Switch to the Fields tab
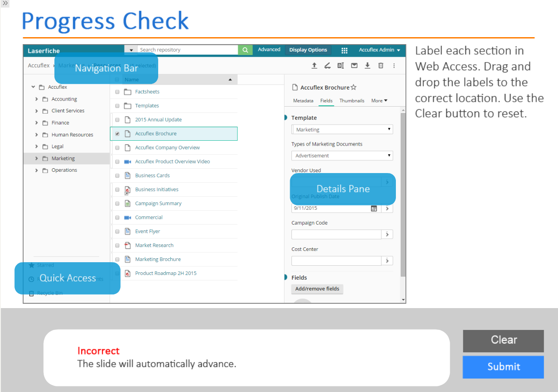 tap(326, 101)
